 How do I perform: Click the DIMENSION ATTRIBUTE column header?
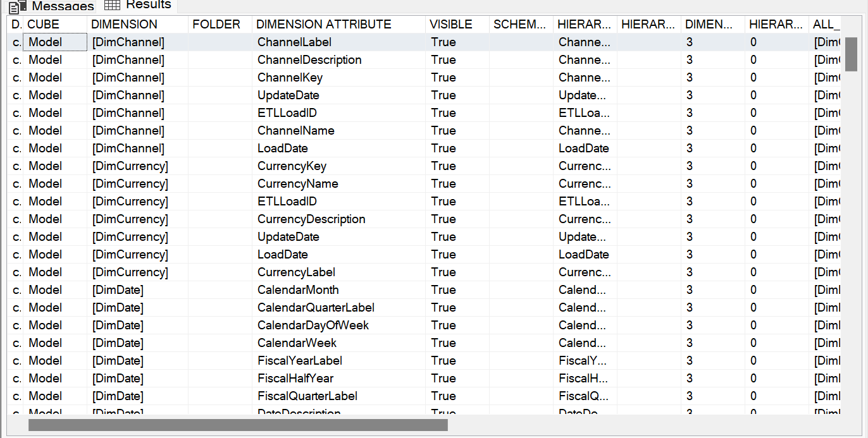pos(338,25)
